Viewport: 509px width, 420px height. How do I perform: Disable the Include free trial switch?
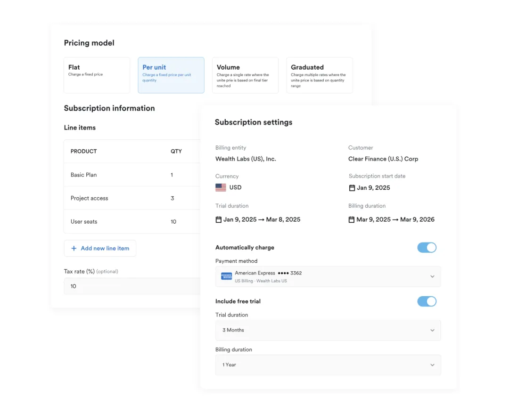coord(427,301)
